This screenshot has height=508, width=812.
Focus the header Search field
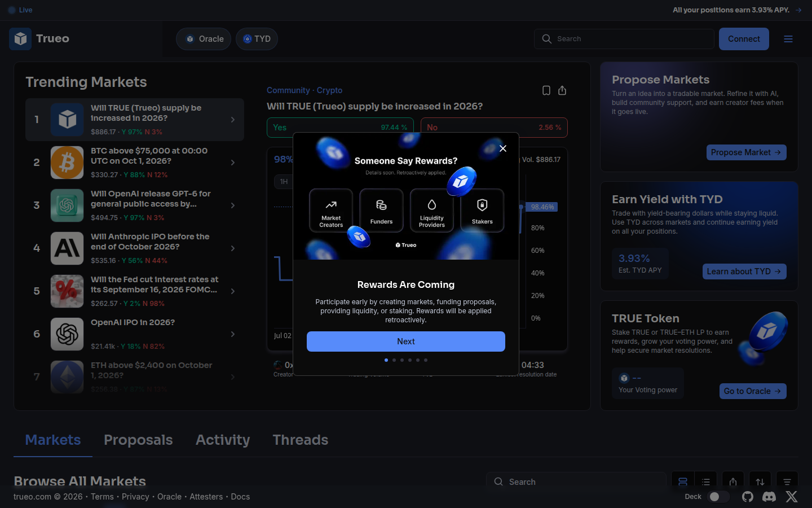624,39
